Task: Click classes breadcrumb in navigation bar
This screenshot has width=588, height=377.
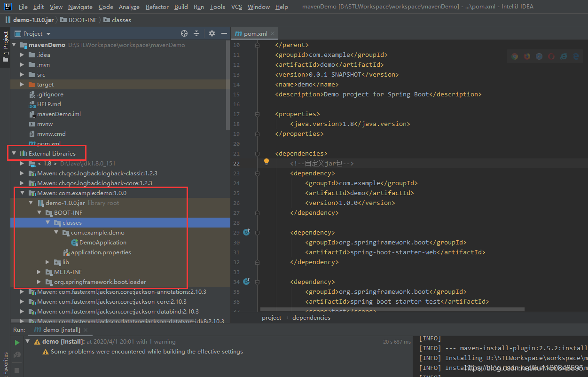Action: (x=118, y=20)
